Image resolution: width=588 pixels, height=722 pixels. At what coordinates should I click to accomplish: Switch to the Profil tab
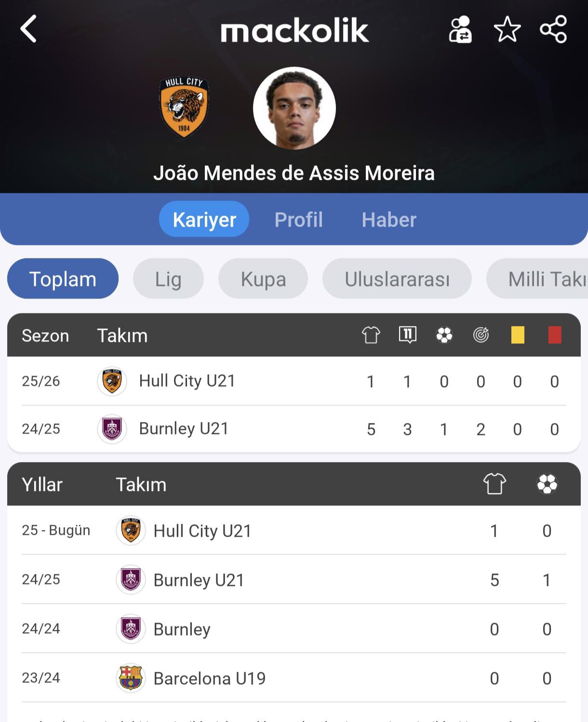[x=298, y=220]
